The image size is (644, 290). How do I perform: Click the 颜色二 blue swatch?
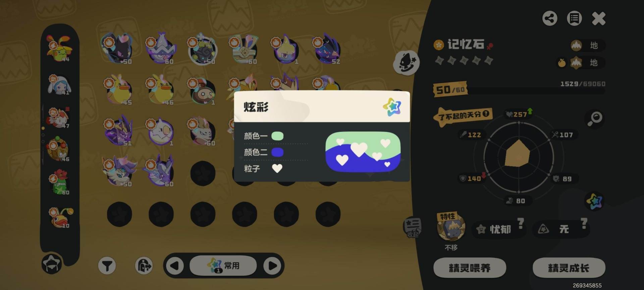click(277, 152)
